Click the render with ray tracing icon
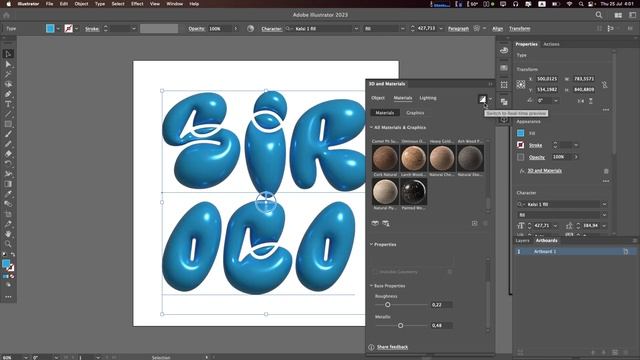 [482, 99]
